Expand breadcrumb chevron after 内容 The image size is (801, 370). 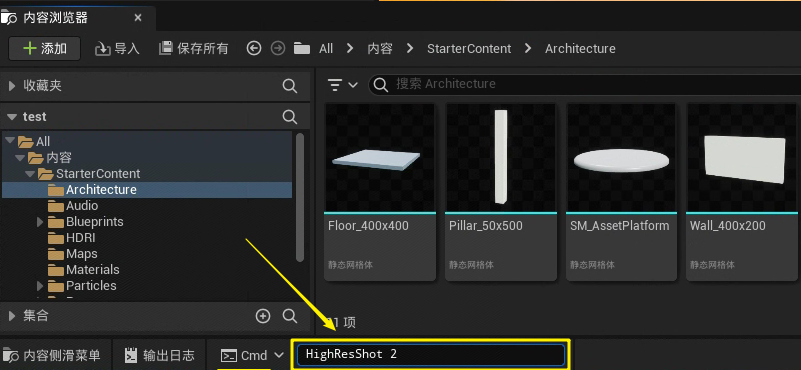coord(410,49)
